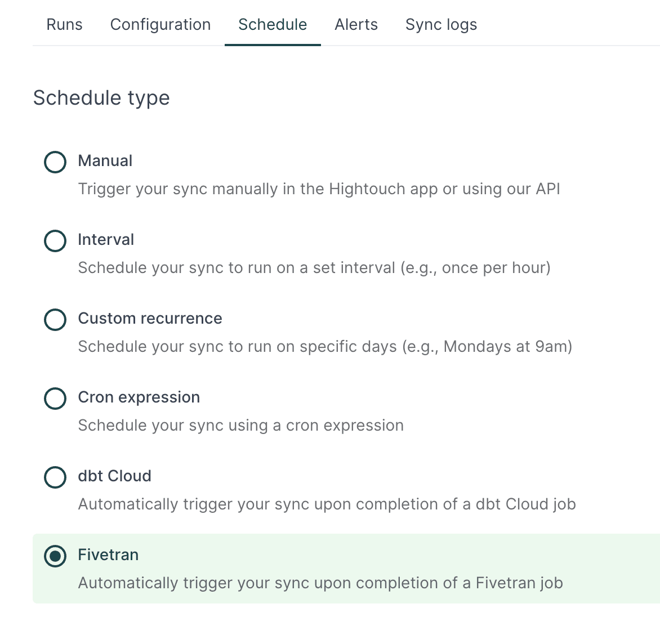Select the Manual radio button circle
The height and width of the screenshot is (644, 660).
(55, 162)
